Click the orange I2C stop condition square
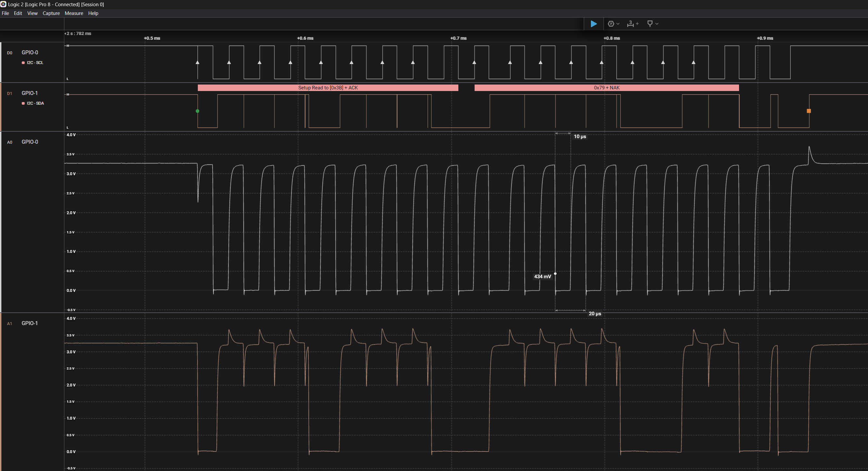 (x=809, y=111)
